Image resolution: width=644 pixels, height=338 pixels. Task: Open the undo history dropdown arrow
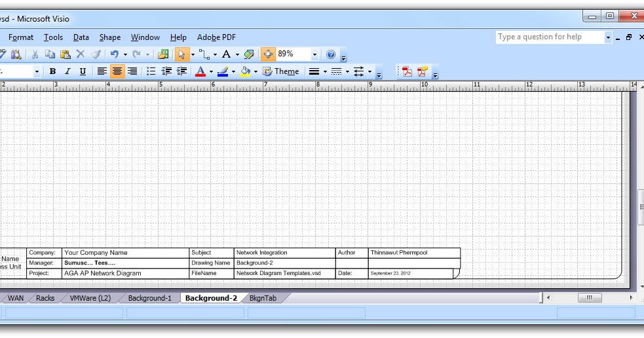coord(125,54)
